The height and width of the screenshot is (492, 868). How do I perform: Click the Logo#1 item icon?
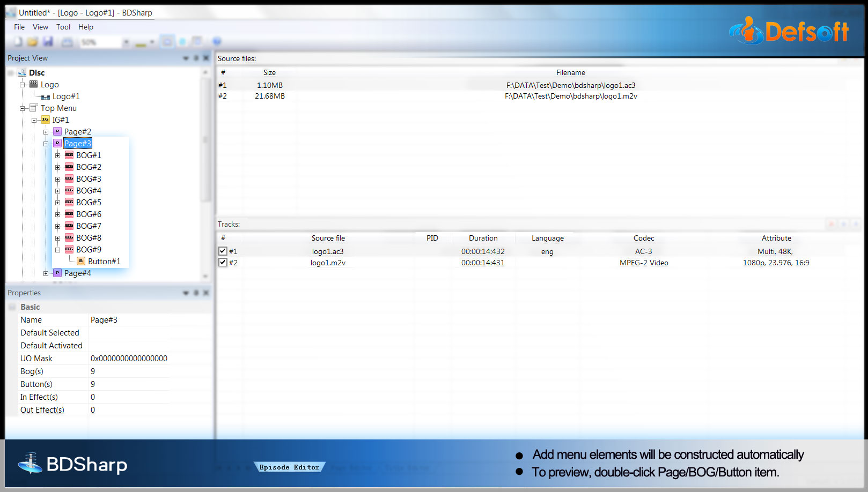click(x=46, y=96)
